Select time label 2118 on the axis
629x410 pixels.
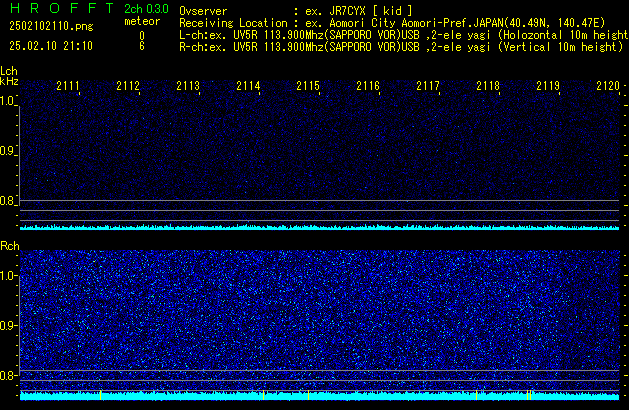488,86
